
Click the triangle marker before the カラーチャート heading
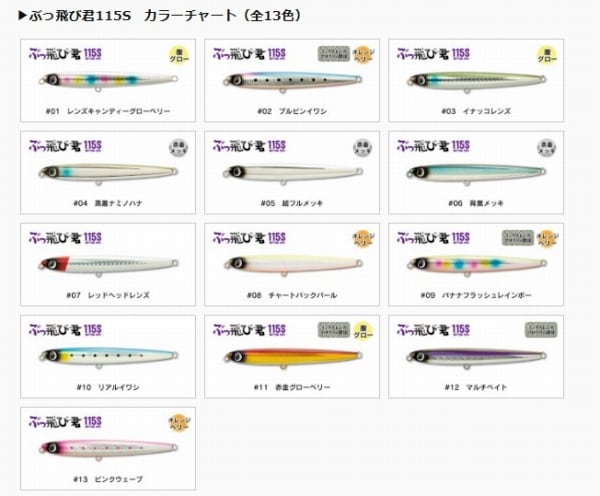pos(23,15)
